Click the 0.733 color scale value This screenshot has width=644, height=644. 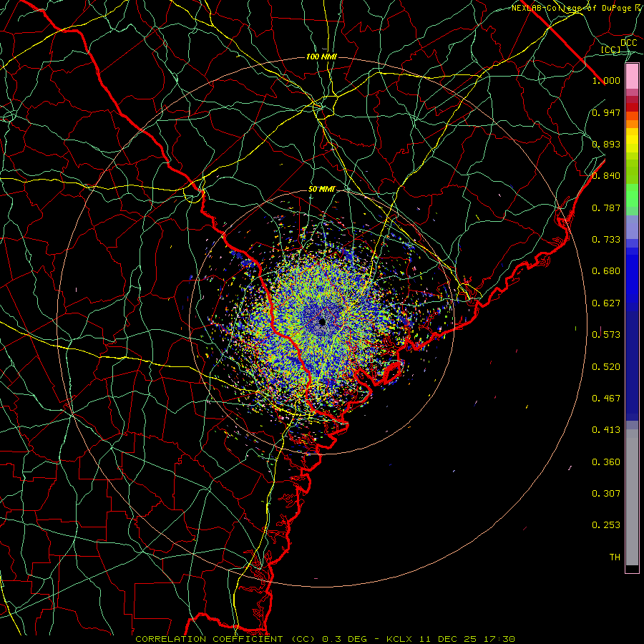point(606,240)
